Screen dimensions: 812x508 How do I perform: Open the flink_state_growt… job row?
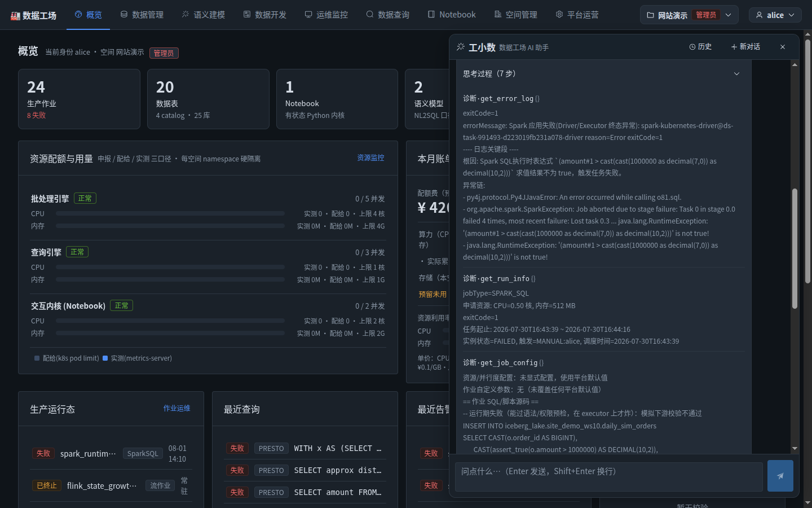[111, 486]
